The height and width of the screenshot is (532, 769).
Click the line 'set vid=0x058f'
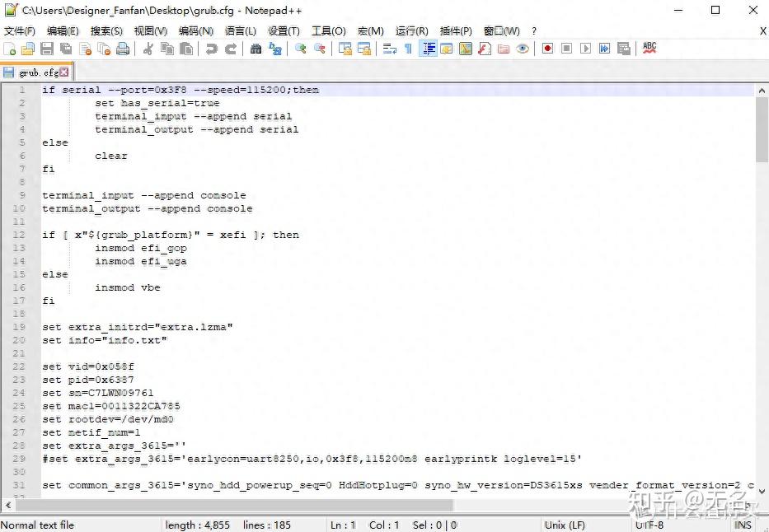pos(88,366)
